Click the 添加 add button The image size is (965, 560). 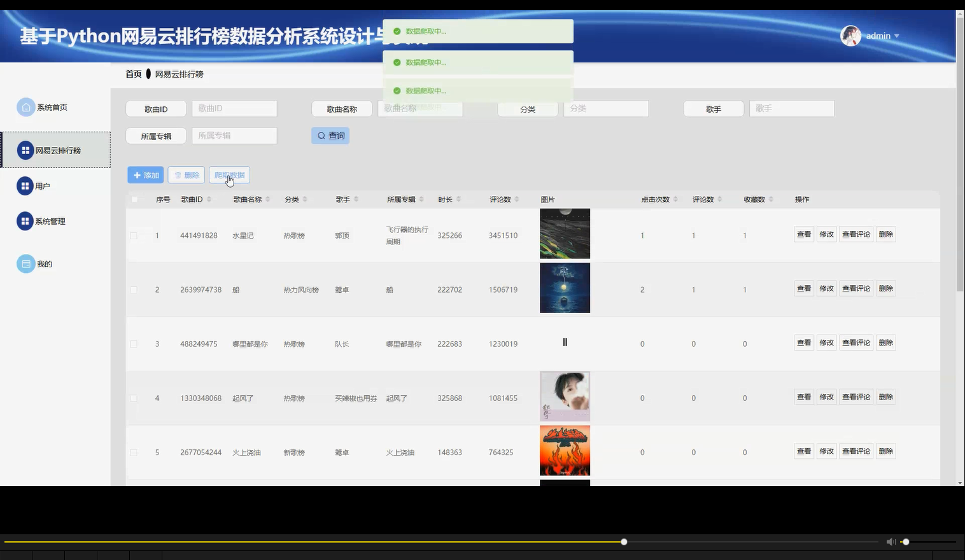[146, 175]
